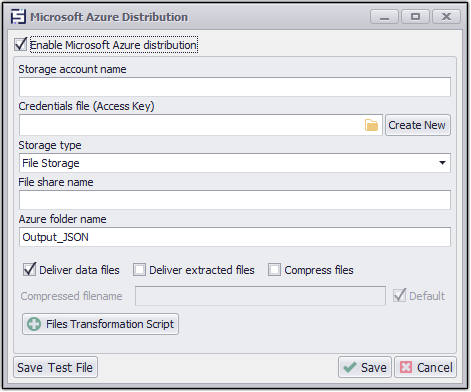Toggle Enable Microsoft Azure distribution checkbox
The image size is (471, 392).
click(21, 45)
